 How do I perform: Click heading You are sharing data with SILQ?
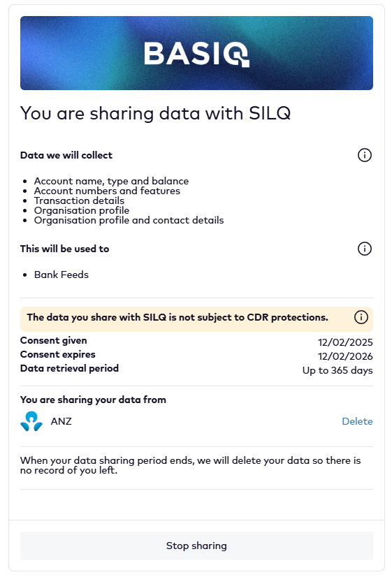pos(155,113)
